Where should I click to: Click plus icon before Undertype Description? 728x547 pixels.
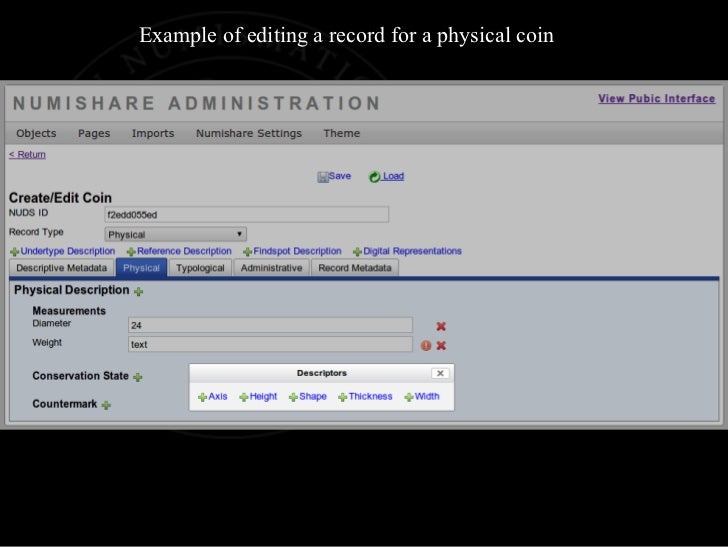pyautogui.click(x=14, y=252)
